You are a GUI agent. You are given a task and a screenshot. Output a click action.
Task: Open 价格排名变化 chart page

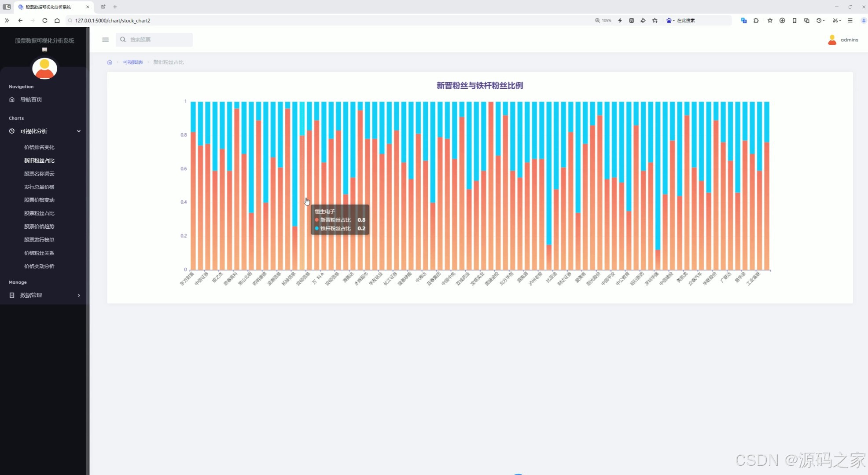[39, 147]
